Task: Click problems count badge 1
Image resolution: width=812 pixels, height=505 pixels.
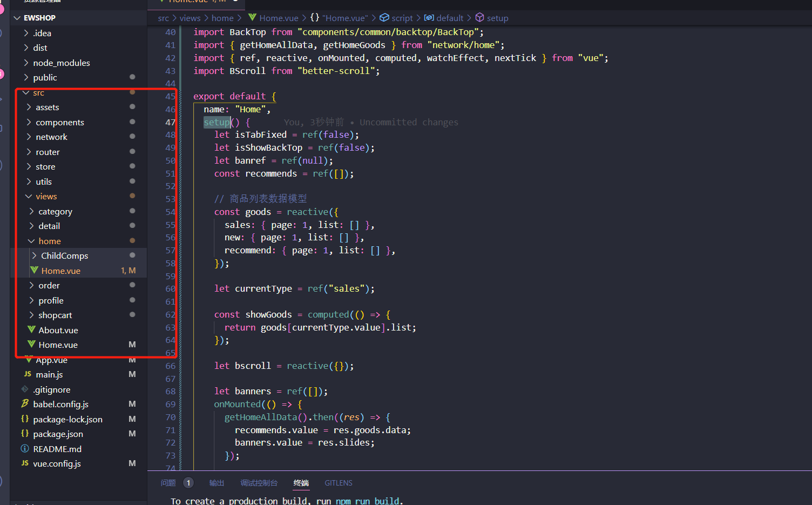Action: click(188, 483)
